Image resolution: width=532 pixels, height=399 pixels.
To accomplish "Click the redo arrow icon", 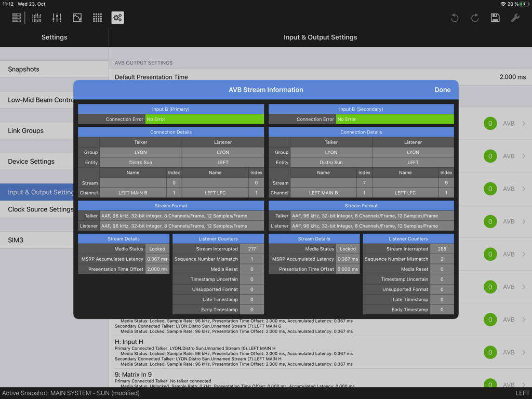I will 475,17.
